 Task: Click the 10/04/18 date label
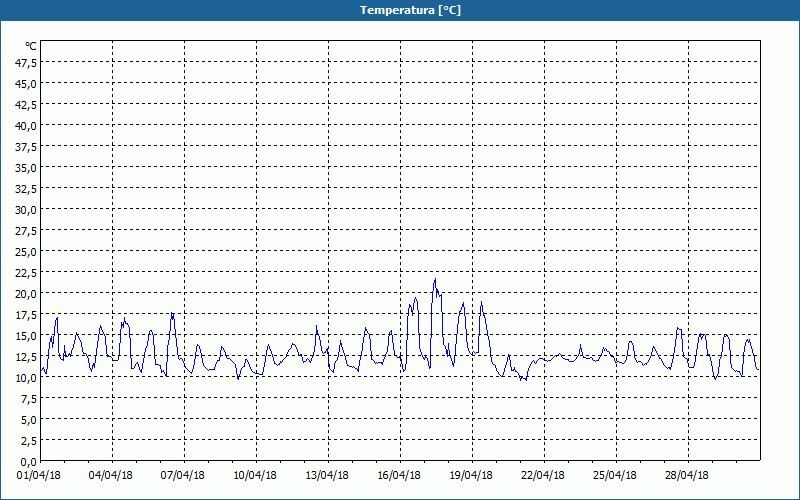255,476
